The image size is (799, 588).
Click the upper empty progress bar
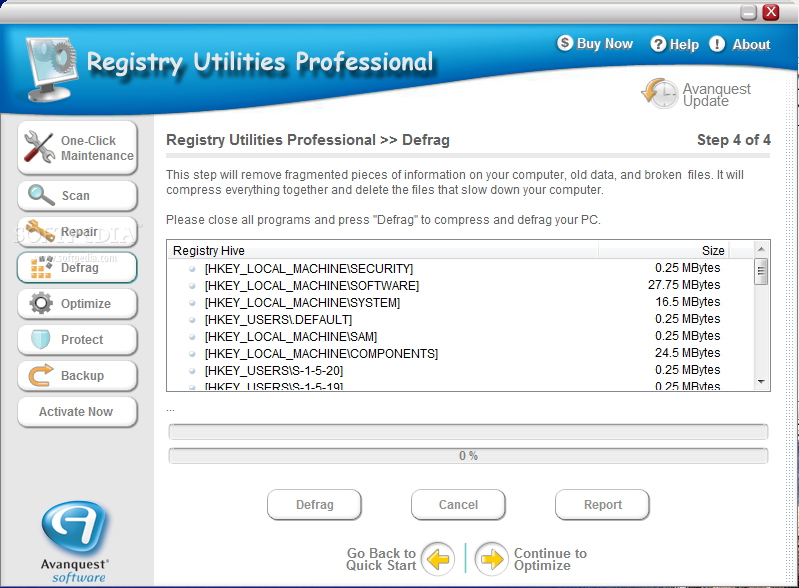468,432
